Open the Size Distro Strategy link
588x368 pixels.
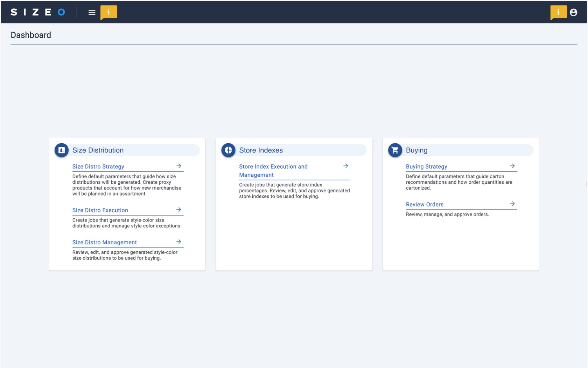tap(98, 166)
